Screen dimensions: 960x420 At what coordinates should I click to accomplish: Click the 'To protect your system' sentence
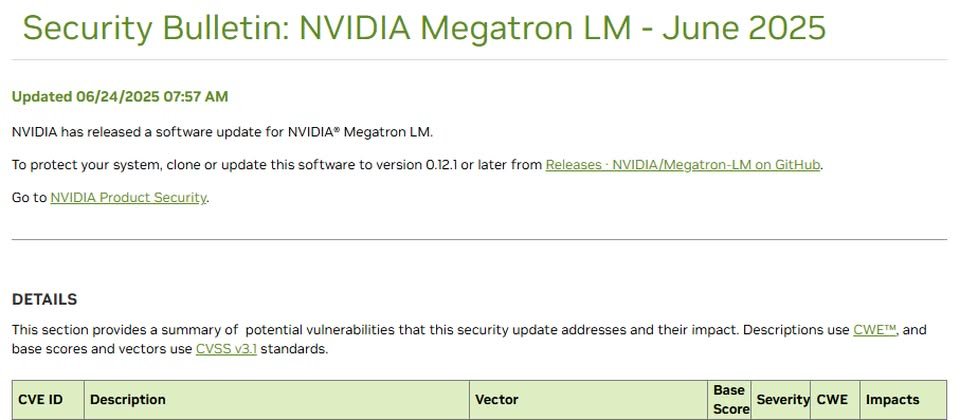click(x=418, y=165)
